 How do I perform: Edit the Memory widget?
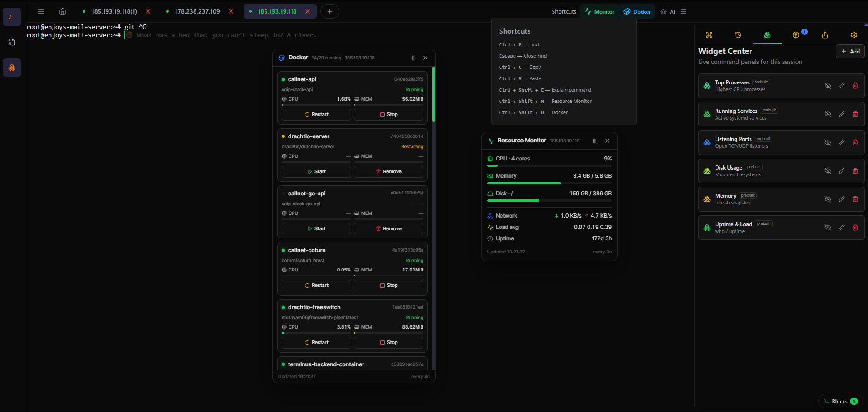(842, 199)
